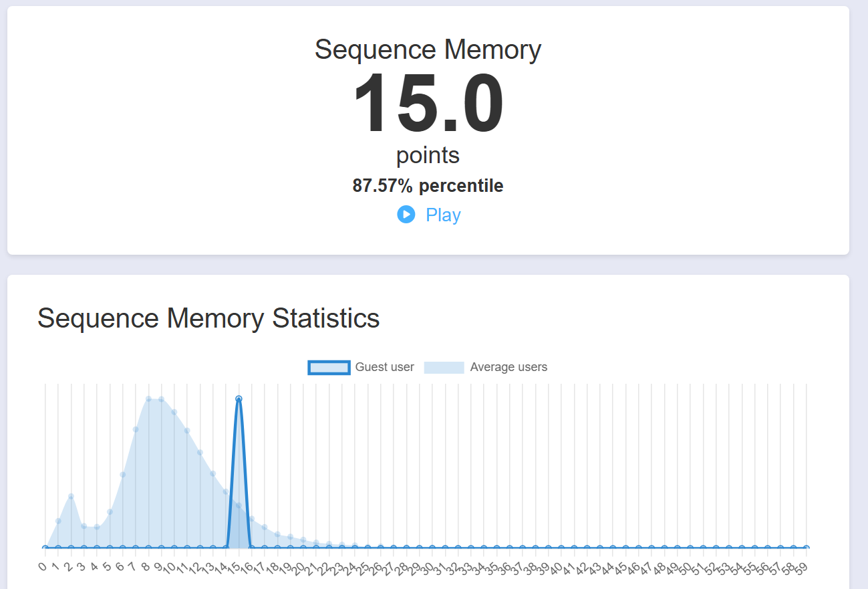Click the Average users data point at 11
The width and height of the screenshot is (868, 589).
click(x=187, y=431)
